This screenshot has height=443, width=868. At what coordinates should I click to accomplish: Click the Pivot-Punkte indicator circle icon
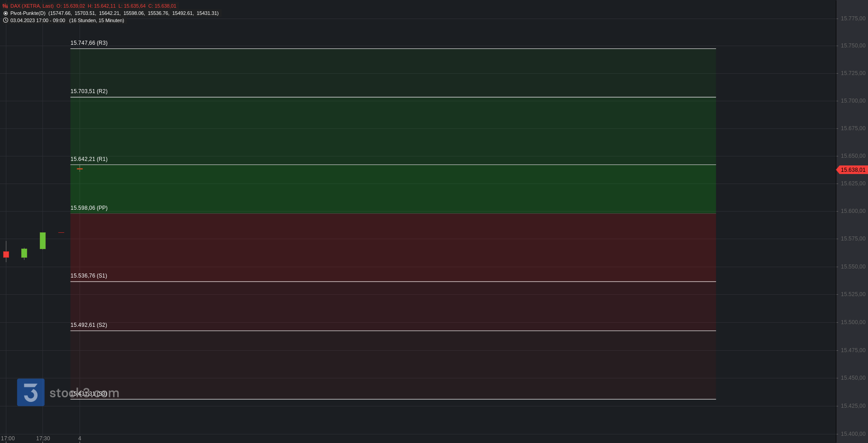coord(5,13)
